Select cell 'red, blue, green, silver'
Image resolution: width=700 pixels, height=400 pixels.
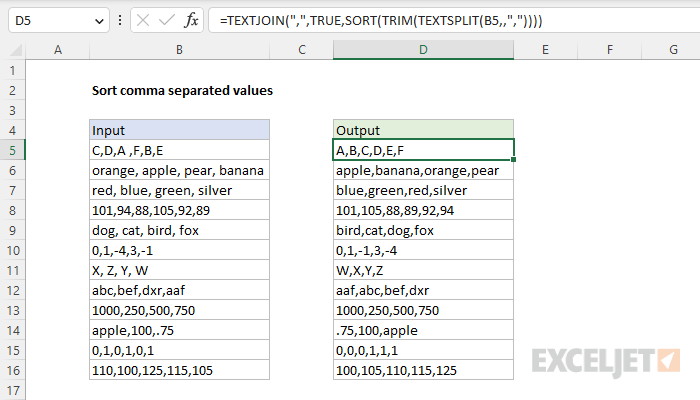coord(179,190)
